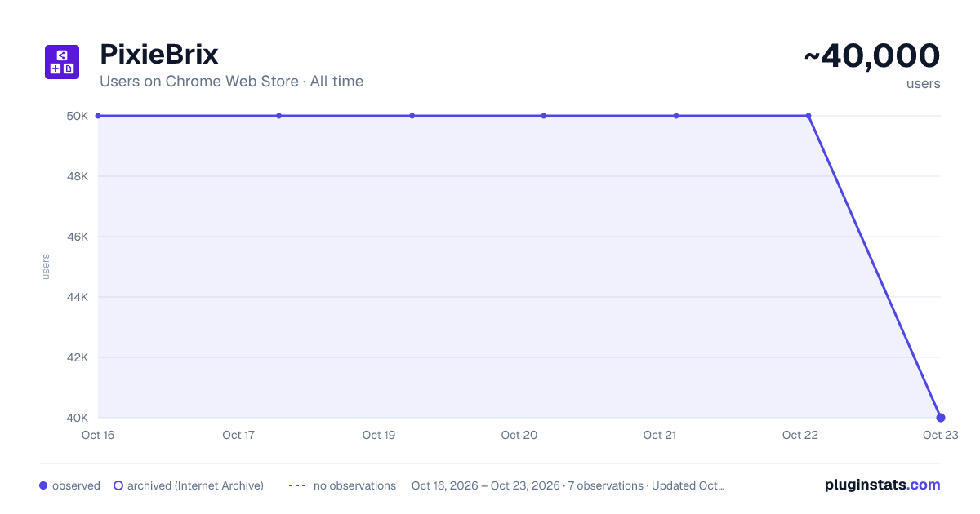
Task: Click the 42K y-axis label
Action: [78, 357]
